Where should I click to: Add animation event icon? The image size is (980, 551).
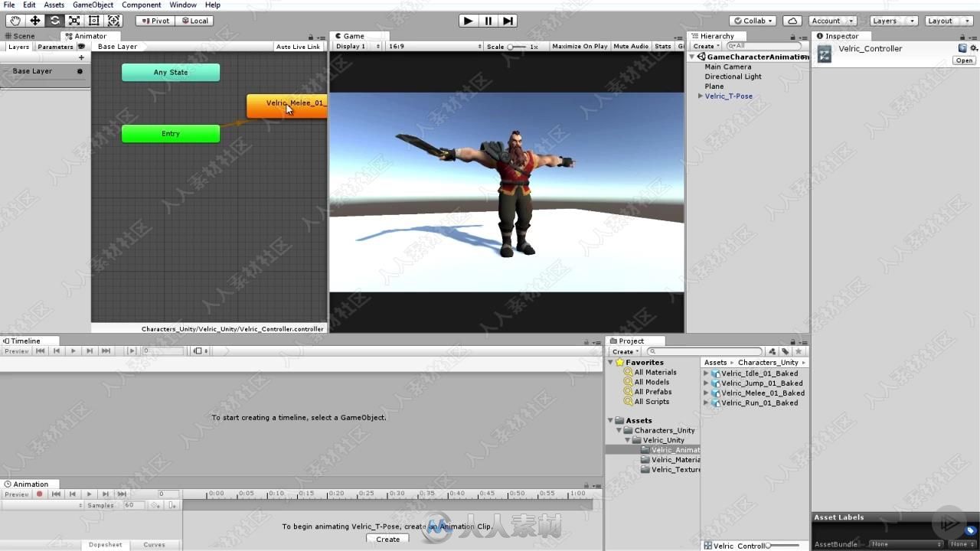[172, 505]
